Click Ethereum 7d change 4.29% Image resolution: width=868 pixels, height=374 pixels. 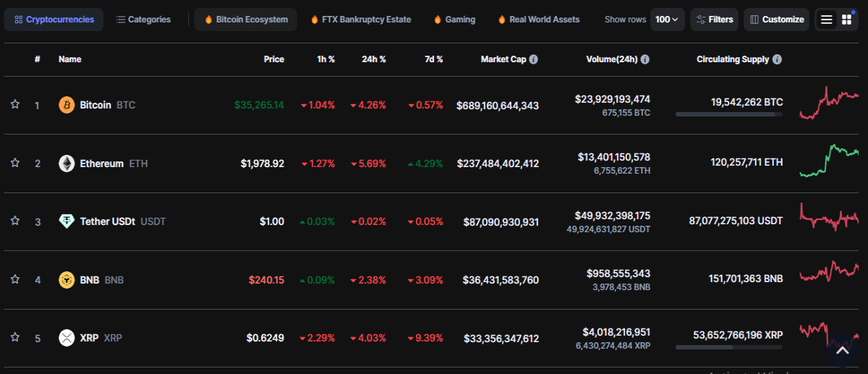pos(425,163)
